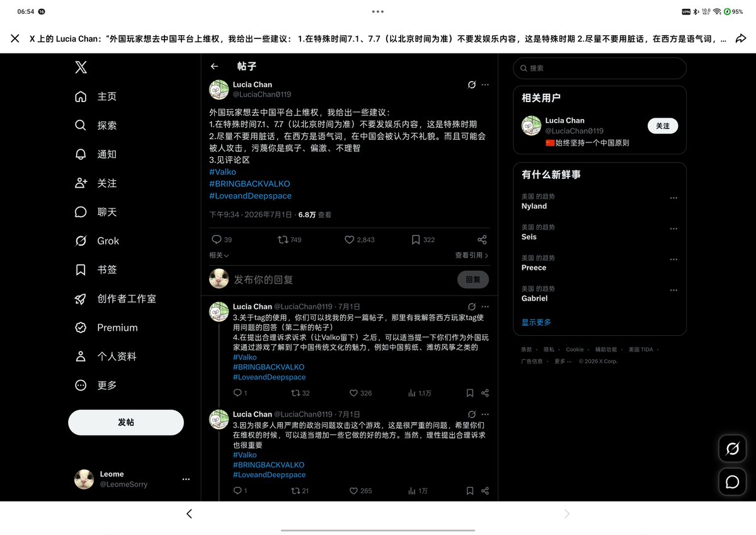
Task: Open the 更多 footer link
Action: pos(562,361)
